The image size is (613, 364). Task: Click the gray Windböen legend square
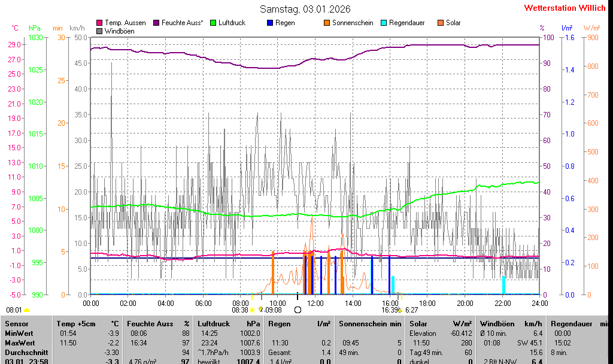[x=99, y=31]
